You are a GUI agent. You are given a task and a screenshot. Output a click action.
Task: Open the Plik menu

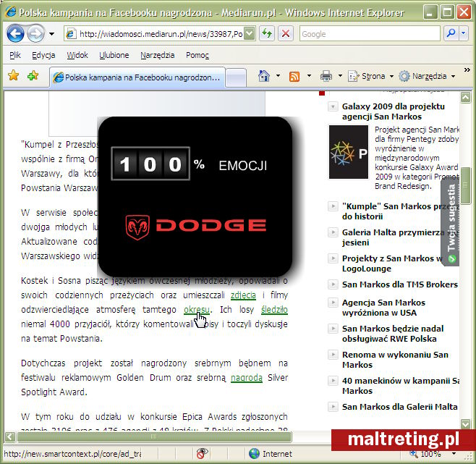(x=15, y=55)
